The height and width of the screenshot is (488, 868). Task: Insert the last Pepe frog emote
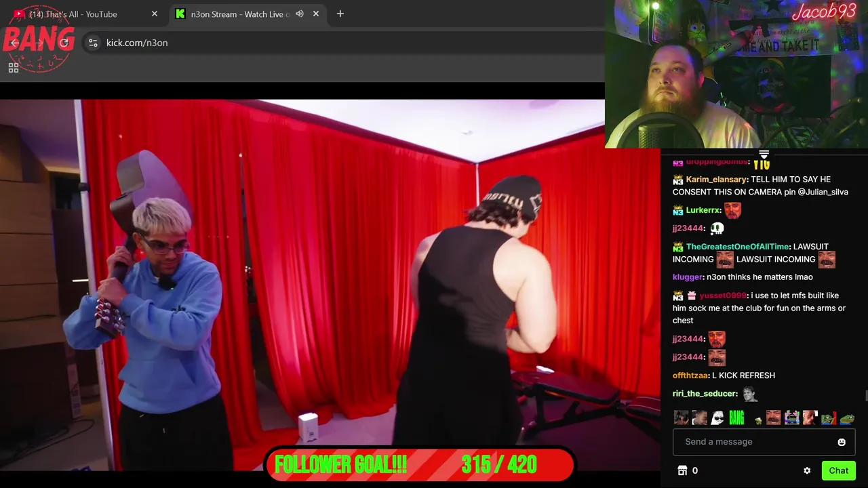[x=847, y=418]
